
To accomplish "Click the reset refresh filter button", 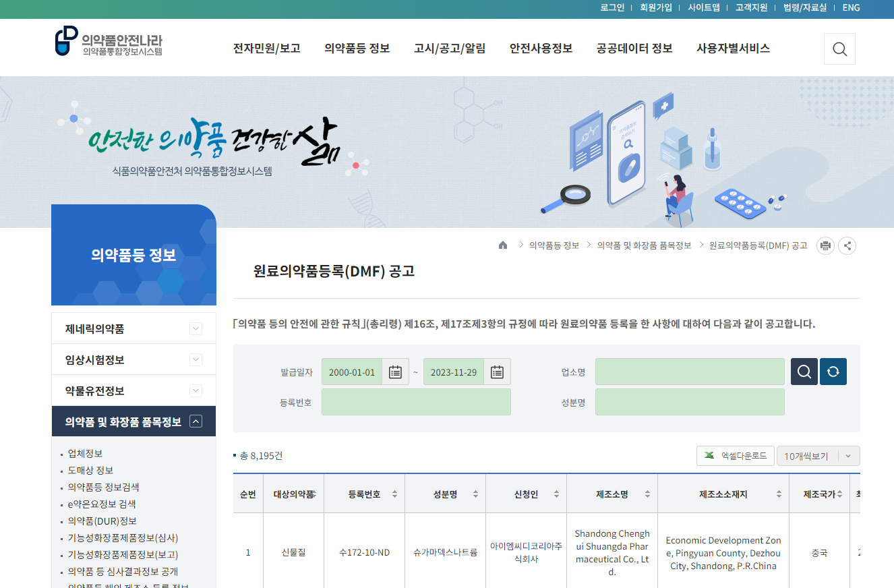I will point(833,372).
